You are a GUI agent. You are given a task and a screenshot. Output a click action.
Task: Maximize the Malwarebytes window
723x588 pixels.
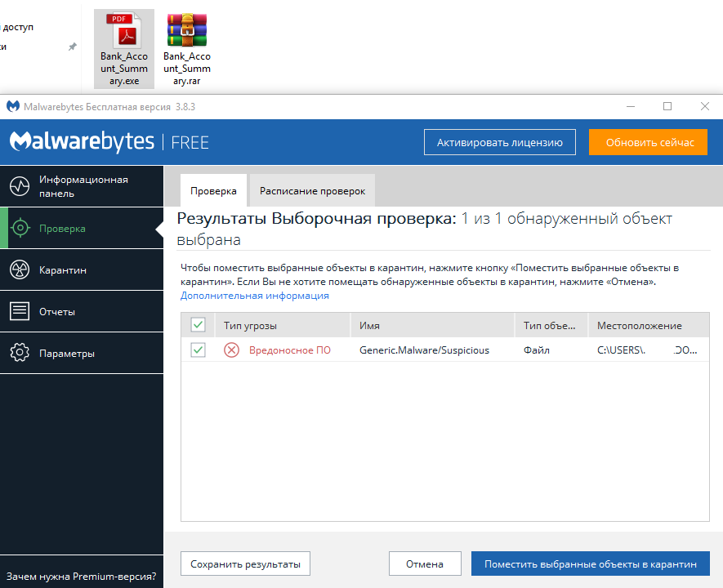click(667, 106)
